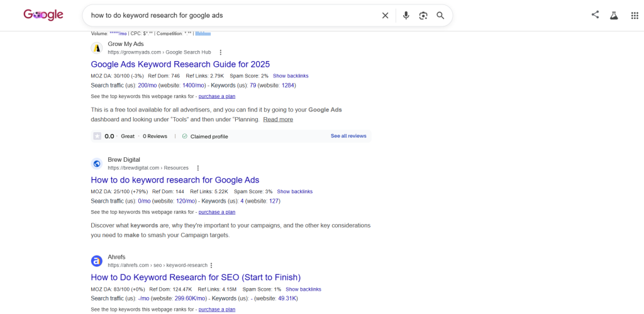
Task: Open the three-dot menu for growmyads.com result
Action: coord(221,52)
